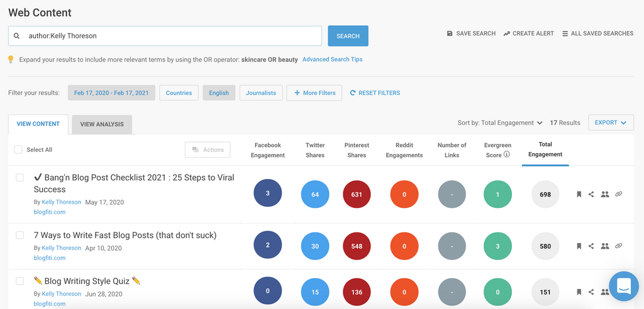Click Pinterest Shares bubble showing 631

357,195
